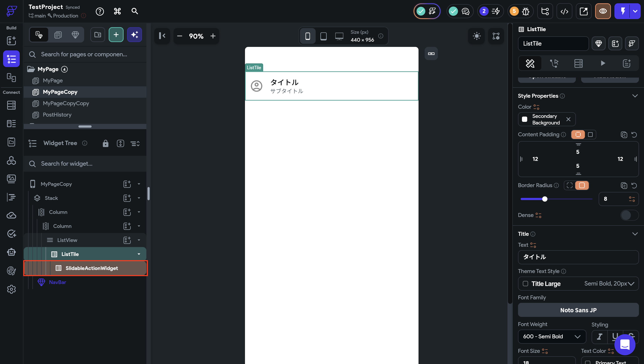Screen dimensions: 644x364
Task: Open the Theme Settings palette icon
Action: click(11, 271)
